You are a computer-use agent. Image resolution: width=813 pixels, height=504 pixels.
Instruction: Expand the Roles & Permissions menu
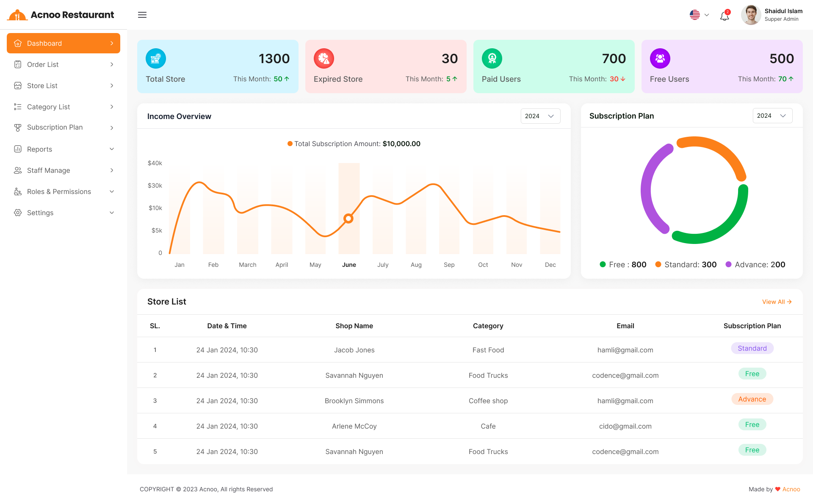(64, 191)
